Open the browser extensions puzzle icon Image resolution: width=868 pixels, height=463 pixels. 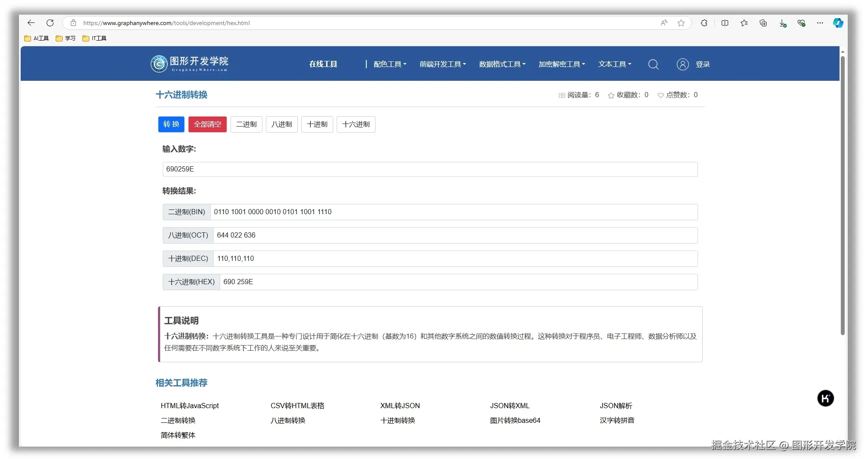point(704,23)
